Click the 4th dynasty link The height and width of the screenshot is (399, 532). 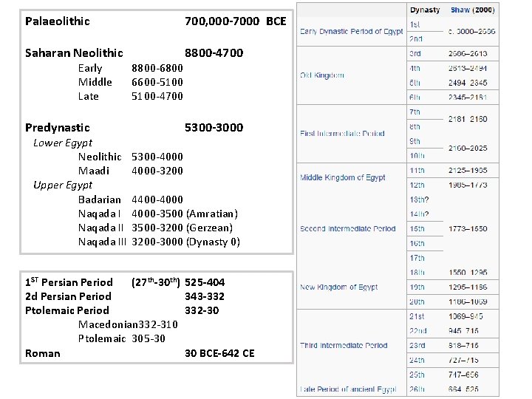point(415,68)
